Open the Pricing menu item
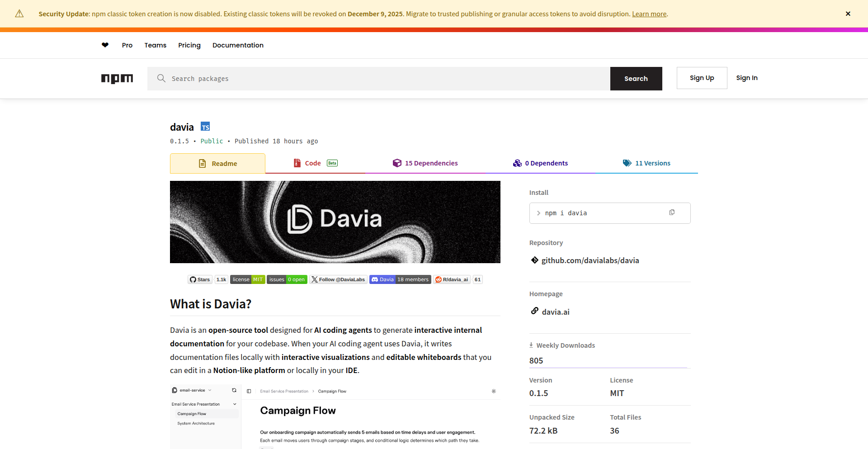The image size is (868, 449). coord(189,45)
